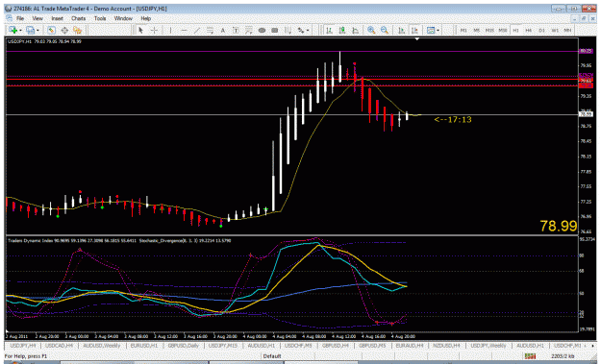Select the D1 timeframe button
Viewport: 601px width, 364px height.
tap(541, 30)
